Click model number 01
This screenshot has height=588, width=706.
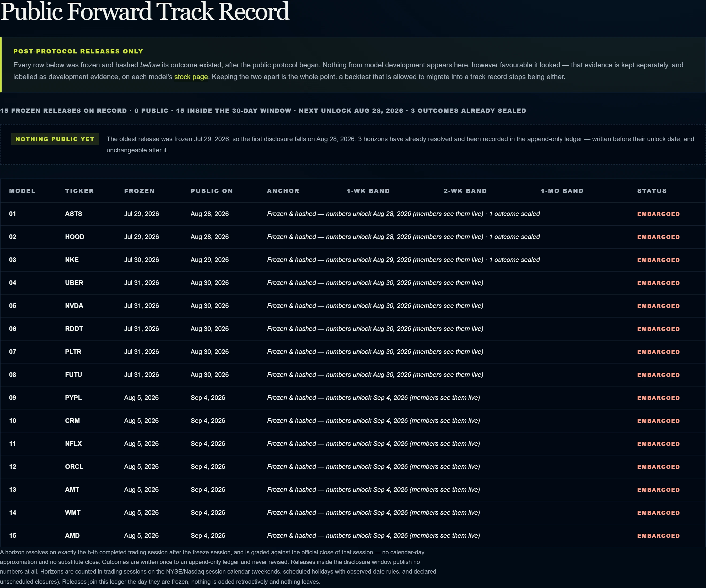pyautogui.click(x=13, y=214)
